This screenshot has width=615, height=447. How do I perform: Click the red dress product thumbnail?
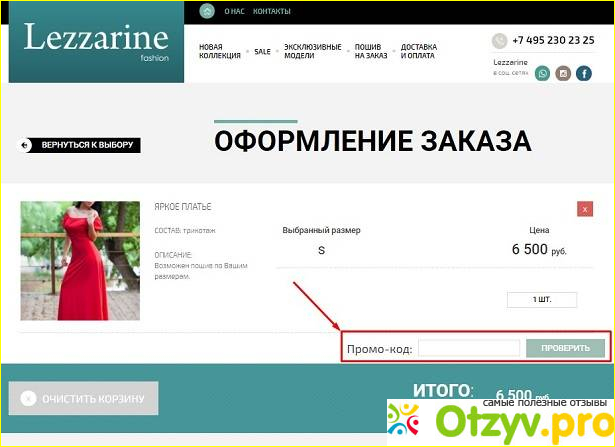pos(80,260)
